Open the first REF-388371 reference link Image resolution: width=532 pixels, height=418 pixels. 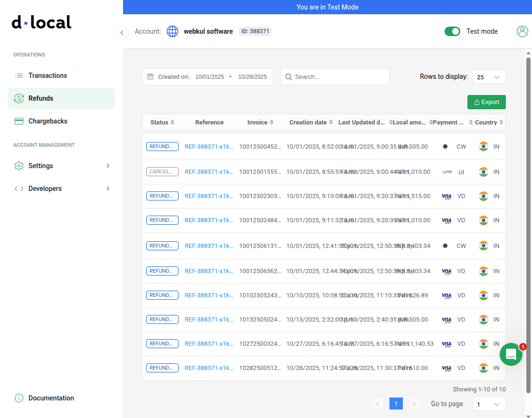[209, 146]
